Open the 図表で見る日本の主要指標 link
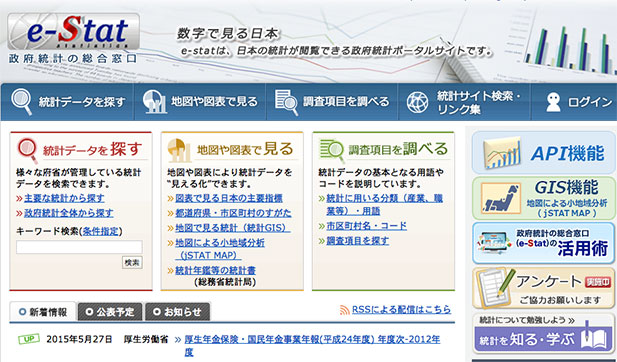 [x=229, y=198]
